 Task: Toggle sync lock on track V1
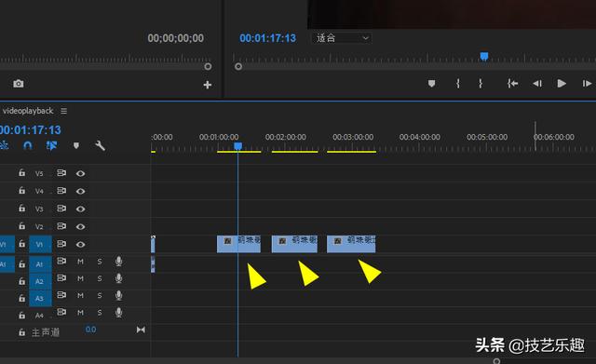click(x=61, y=244)
